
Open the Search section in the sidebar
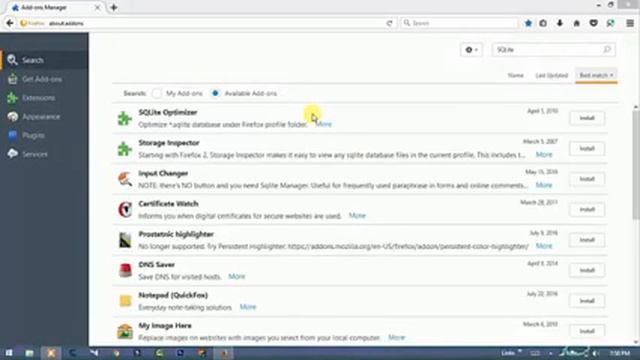44,60
